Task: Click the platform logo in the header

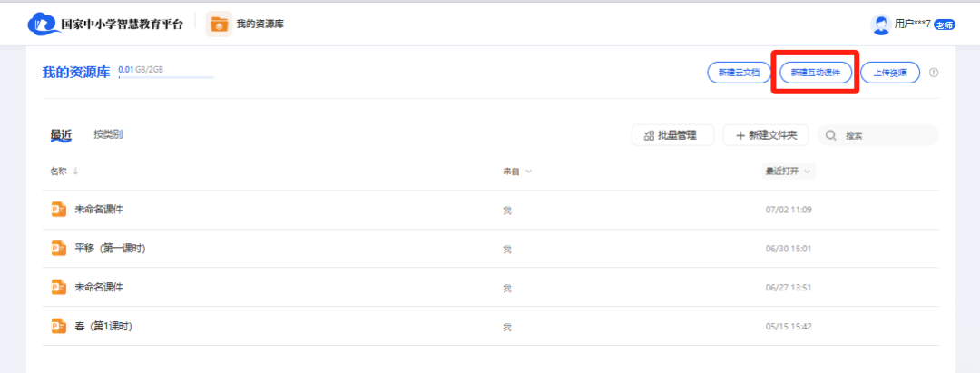Action: click(x=42, y=24)
